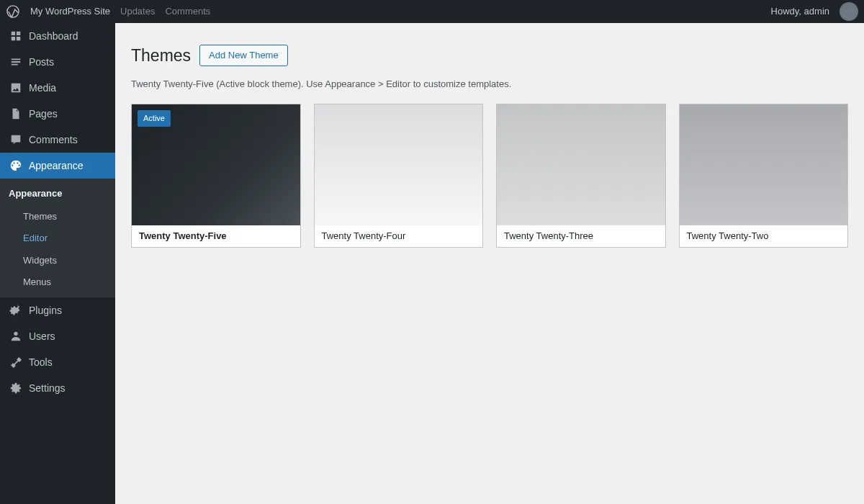Open the Plugins menu label
The height and width of the screenshot is (504, 864).
coord(45,310)
